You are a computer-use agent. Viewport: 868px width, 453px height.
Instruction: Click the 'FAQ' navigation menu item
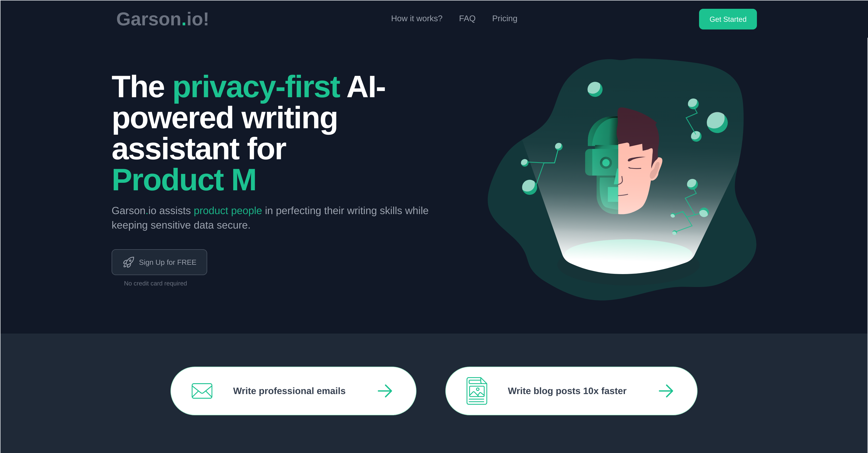[x=467, y=18]
